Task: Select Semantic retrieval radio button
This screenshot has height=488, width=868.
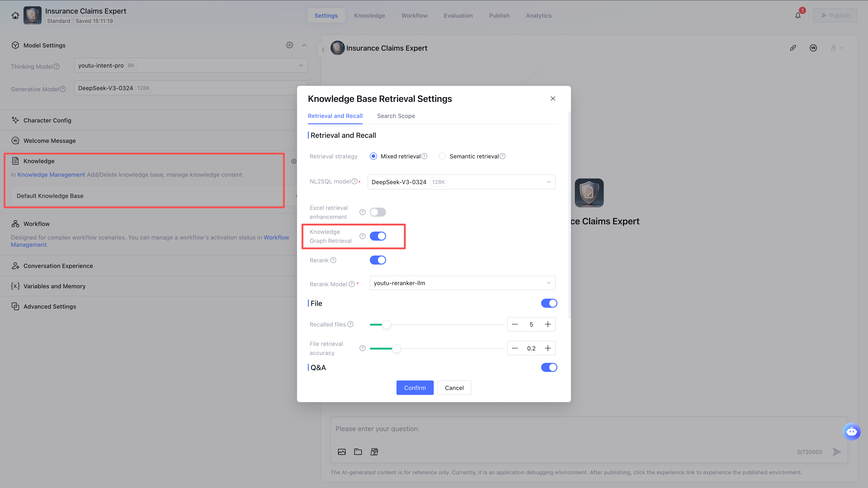Action: (x=442, y=156)
